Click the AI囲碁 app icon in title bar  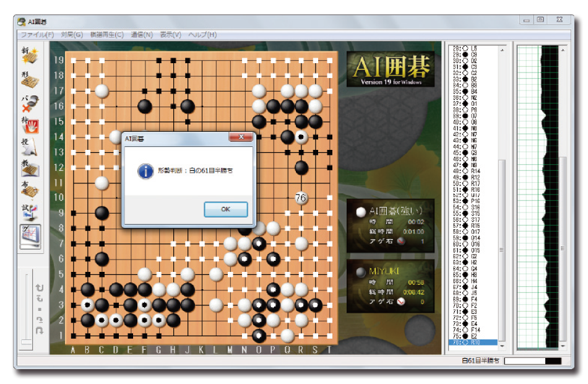pyautogui.click(x=22, y=22)
